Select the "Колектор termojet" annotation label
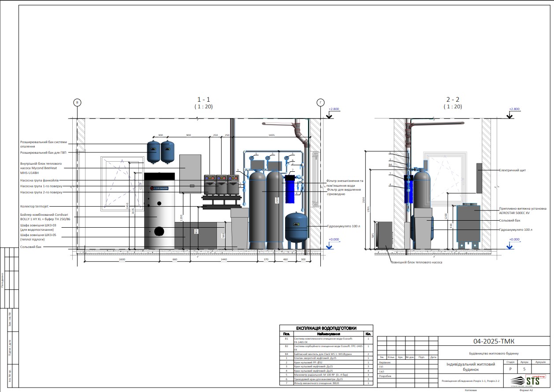The image size is (554, 392). (35, 206)
